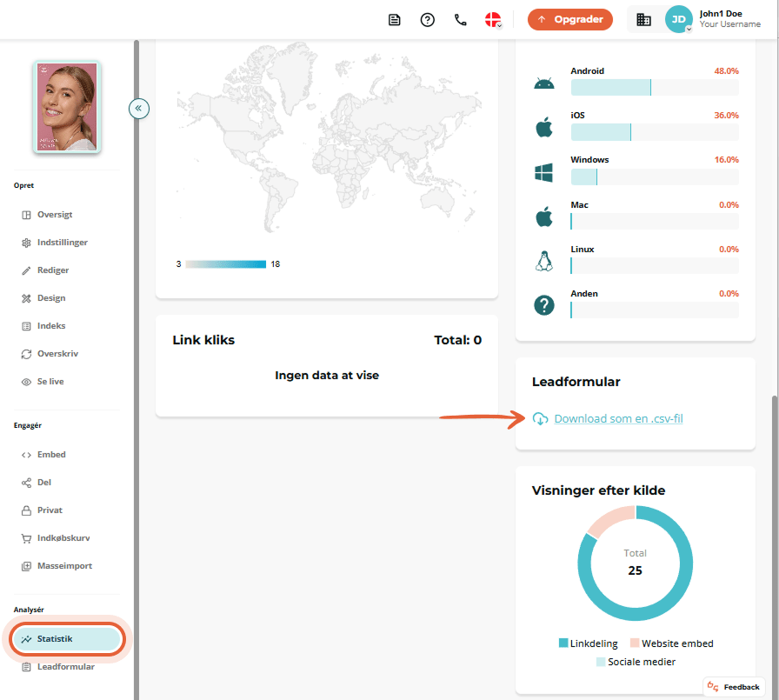This screenshot has width=779, height=700.
Task: Click the Indkøbskurv cart icon
Action: point(26,538)
